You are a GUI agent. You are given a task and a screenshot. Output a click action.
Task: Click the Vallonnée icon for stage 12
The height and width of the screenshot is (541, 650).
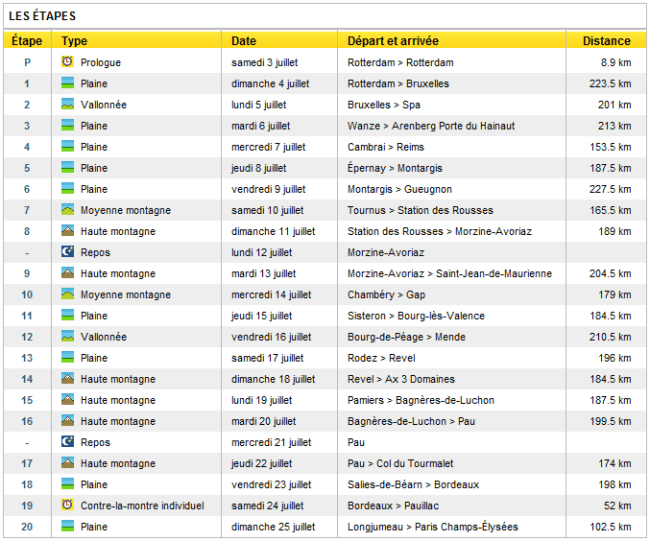point(67,336)
